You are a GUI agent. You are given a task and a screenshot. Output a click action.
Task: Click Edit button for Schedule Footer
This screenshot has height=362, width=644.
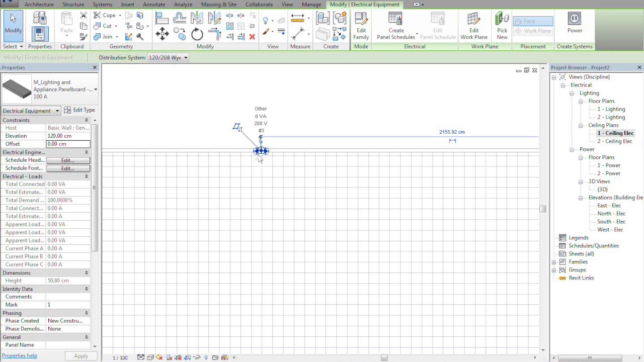pos(68,168)
